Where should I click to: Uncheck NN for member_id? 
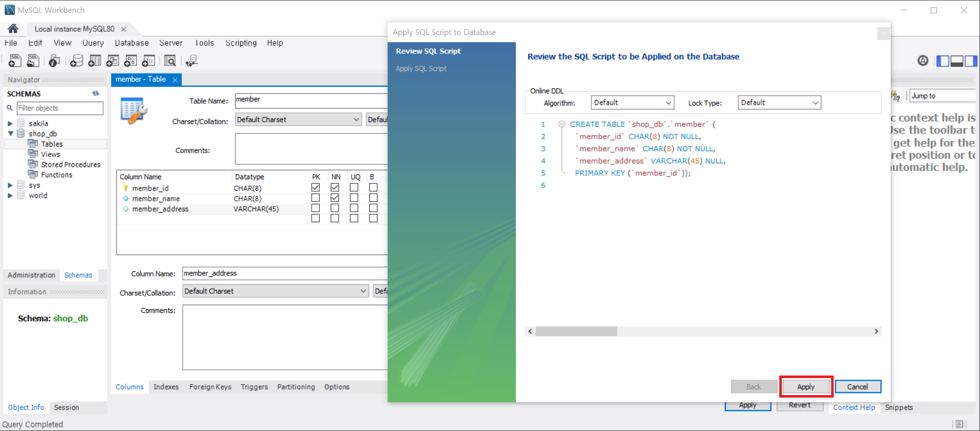pyautogui.click(x=335, y=188)
